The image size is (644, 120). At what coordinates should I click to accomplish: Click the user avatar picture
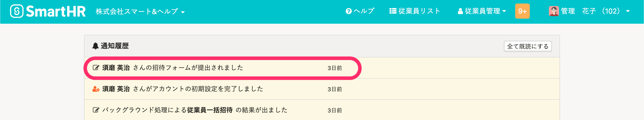coord(554,11)
